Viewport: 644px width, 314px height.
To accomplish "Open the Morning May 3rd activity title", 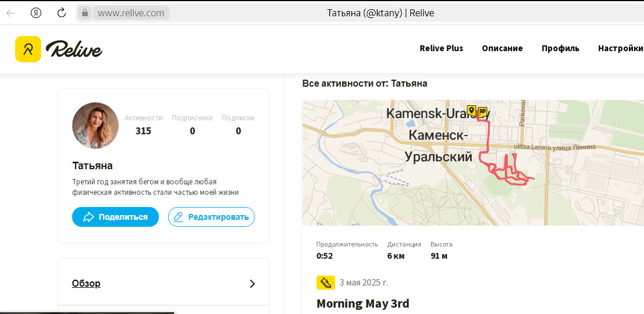I will click(363, 304).
